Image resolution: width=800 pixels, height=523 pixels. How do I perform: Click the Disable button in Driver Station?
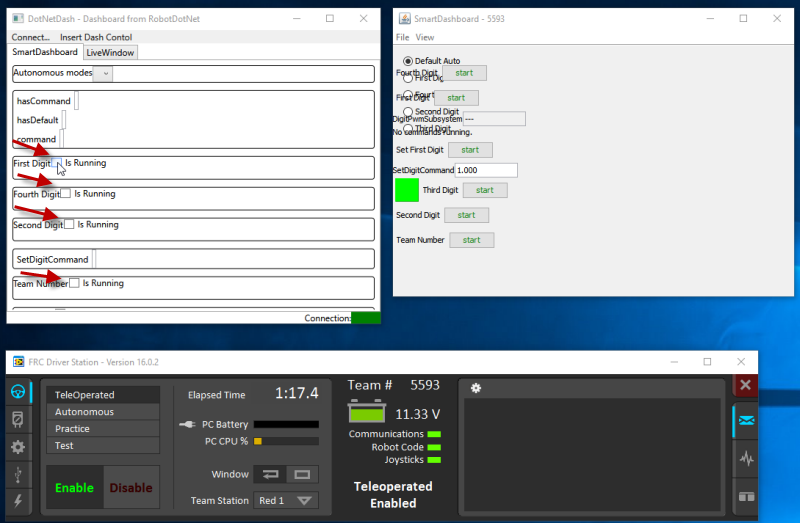point(131,488)
